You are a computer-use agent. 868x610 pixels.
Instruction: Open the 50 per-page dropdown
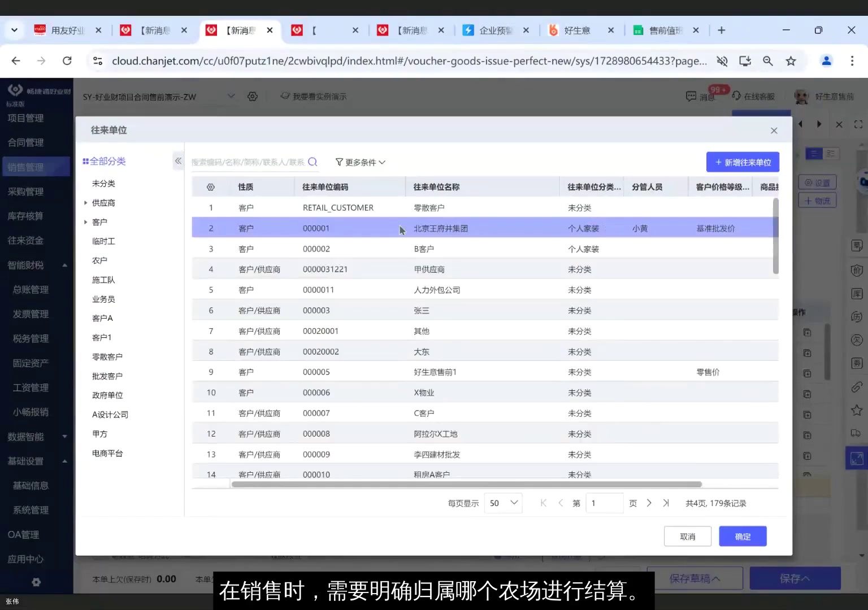pyautogui.click(x=502, y=503)
